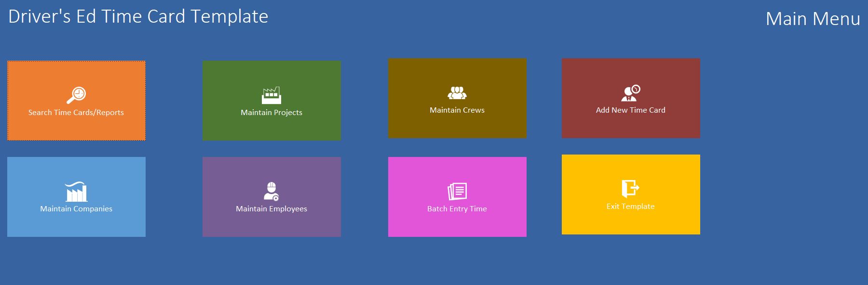Open the Maintain Projects label
This screenshot has width=868, height=285.
tap(271, 113)
